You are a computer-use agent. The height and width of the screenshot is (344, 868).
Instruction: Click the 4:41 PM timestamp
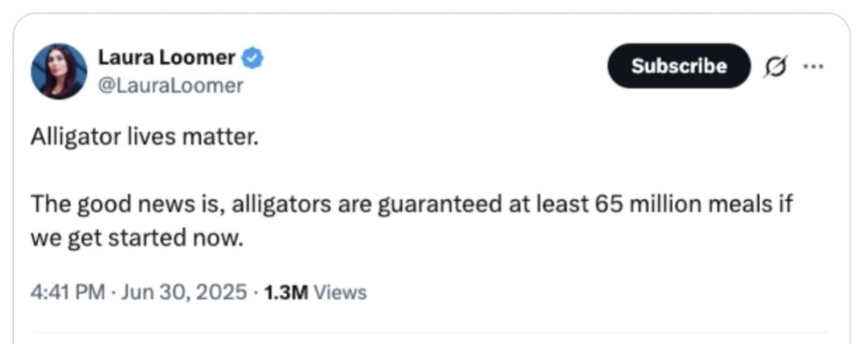pyautogui.click(x=68, y=293)
